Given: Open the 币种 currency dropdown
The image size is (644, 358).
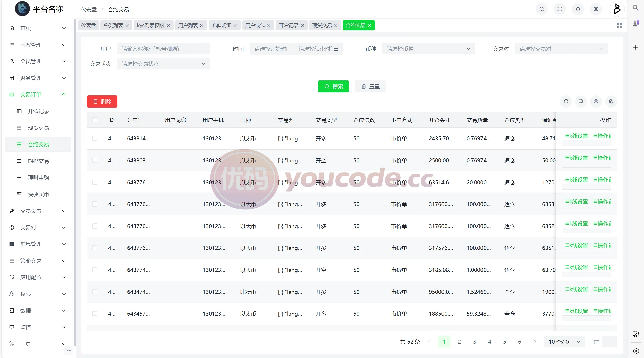Looking at the screenshot, I should (x=428, y=49).
